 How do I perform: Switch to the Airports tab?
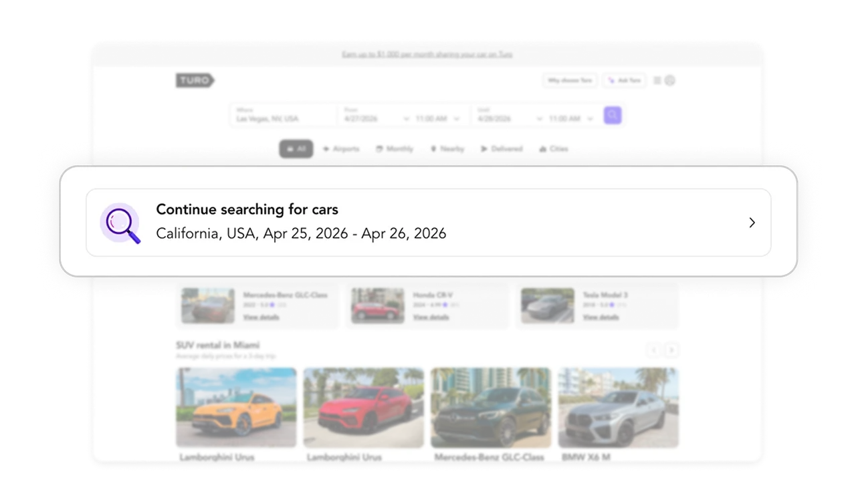341,149
